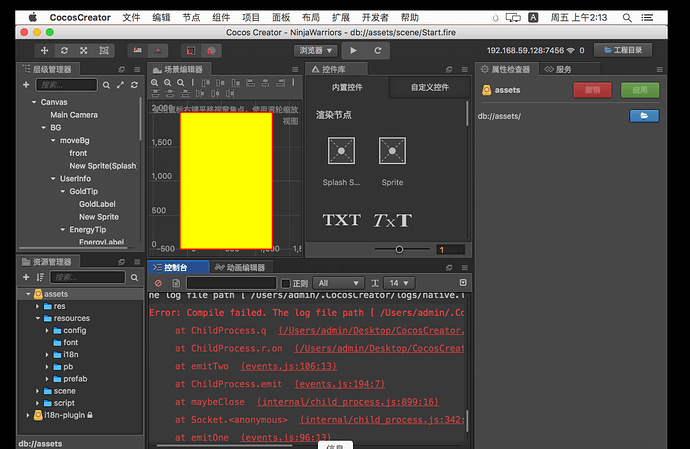Expand all nodes in the hierarchy
This screenshot has height=449, width=690.
click(x=121, y=85)
